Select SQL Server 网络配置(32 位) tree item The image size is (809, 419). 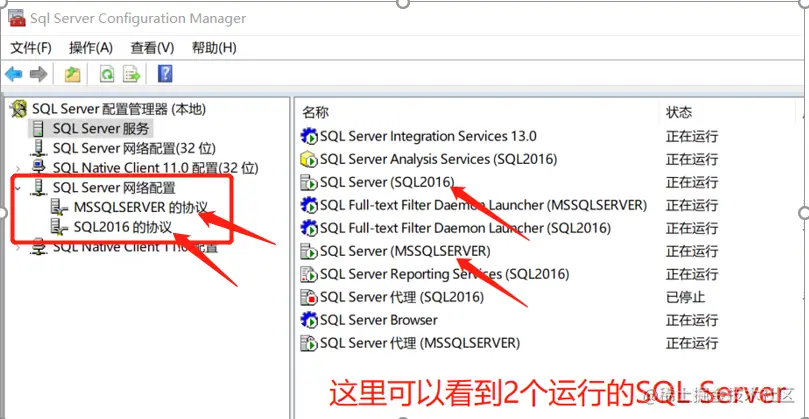click(134, 149)
